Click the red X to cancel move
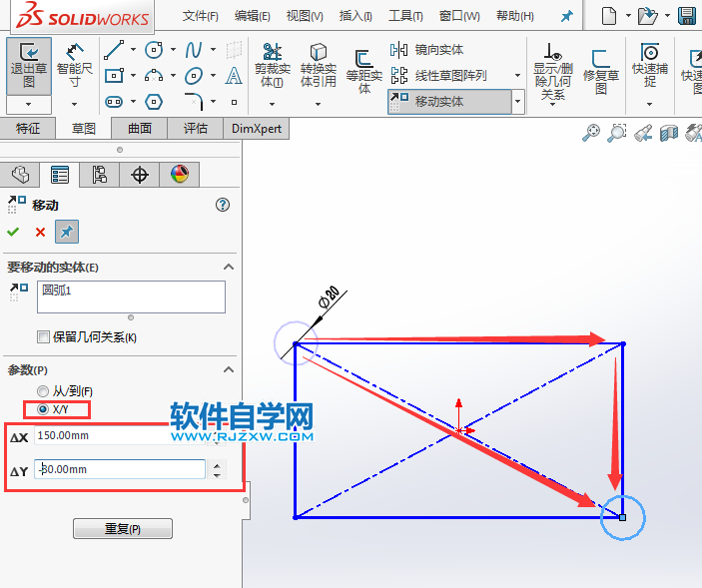The height and width of the screenshot is (588, 702). tap(40, 232)
